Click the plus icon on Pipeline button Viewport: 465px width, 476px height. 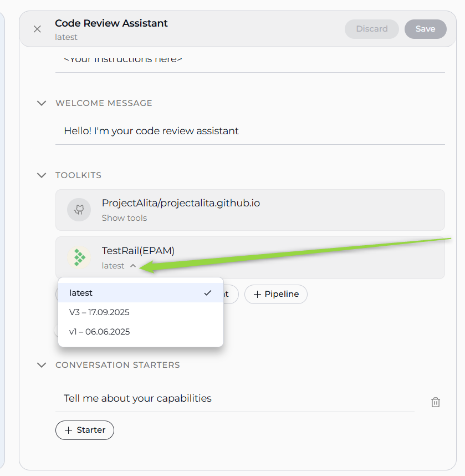coord(257,295)
